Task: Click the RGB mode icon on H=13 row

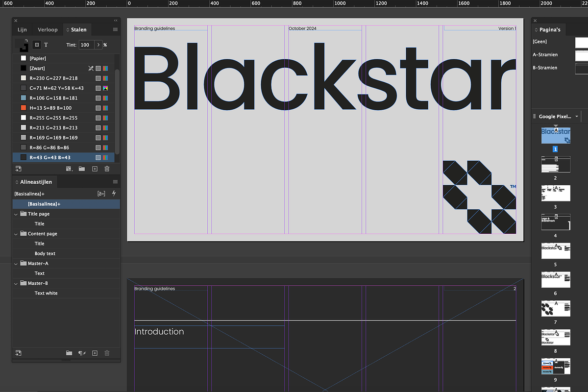Action: click(x=105, y=108)
